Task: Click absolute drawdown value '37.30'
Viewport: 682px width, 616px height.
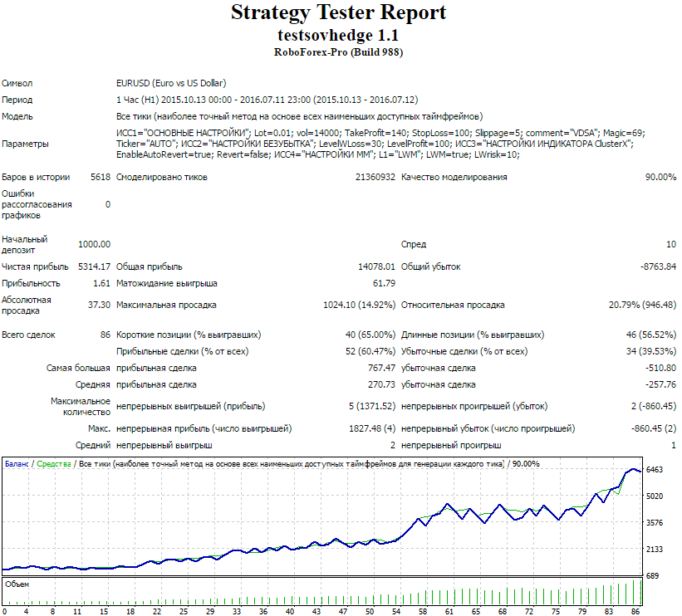Action: [x=99, y=306]
